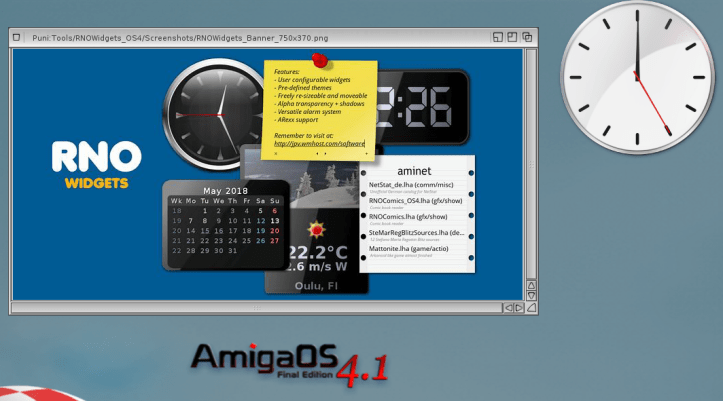Click the white analog clock on desktop

click(x=635, y=76)
